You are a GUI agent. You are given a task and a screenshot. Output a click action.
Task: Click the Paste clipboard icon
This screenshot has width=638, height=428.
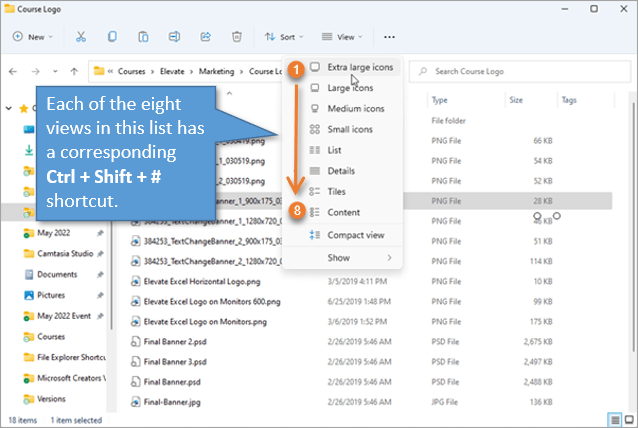(x=143, y=37)
